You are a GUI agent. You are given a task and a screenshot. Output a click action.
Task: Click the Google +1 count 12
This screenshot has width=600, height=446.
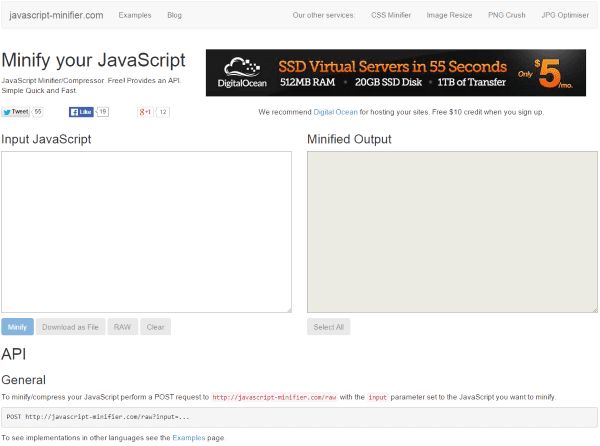163,112
